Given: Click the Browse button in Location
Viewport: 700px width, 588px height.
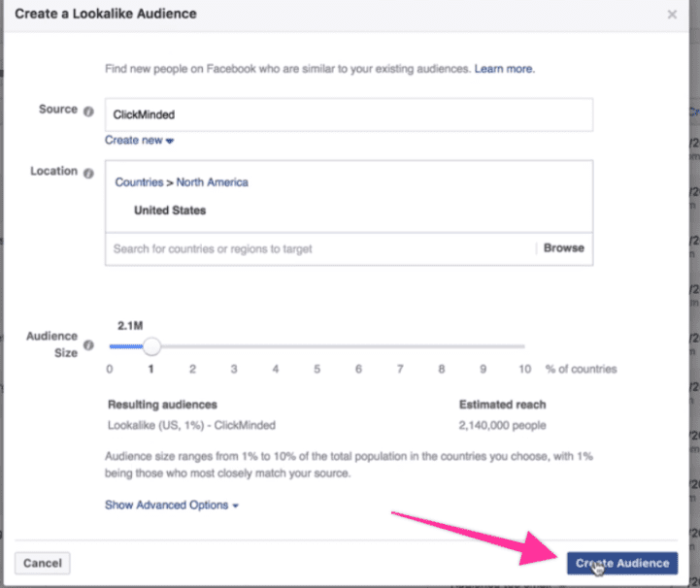Looking at the screenshot, I should (x=564, y=248).
